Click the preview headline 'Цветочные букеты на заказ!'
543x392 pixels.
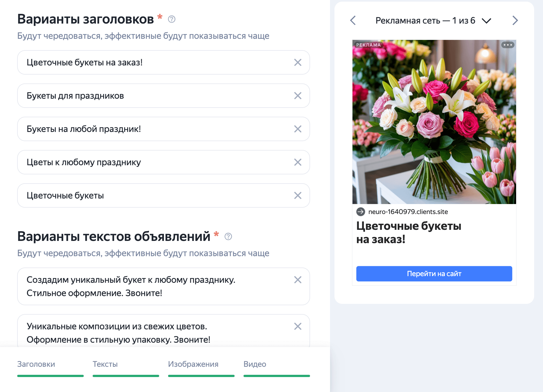point(409,233)
